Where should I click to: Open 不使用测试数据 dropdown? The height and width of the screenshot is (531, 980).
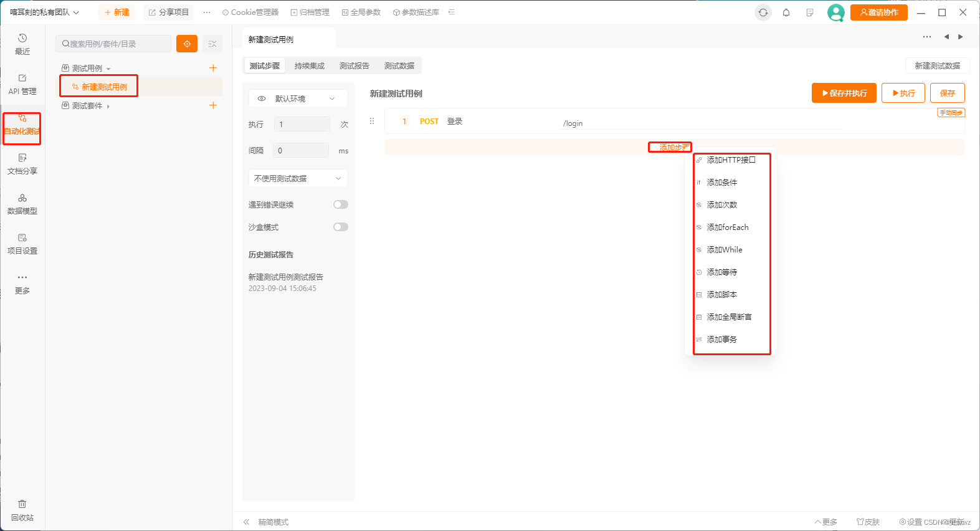pyautogui.click(x=298, y=178)
